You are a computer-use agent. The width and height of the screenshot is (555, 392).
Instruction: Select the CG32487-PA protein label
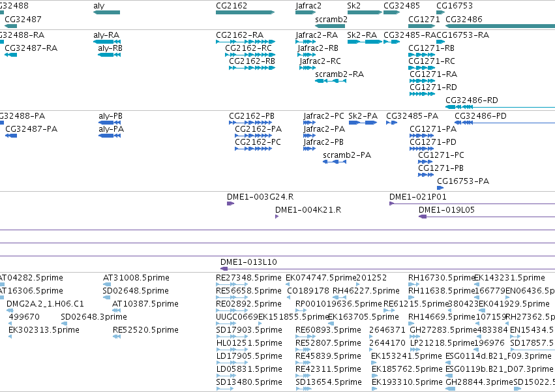31,129
